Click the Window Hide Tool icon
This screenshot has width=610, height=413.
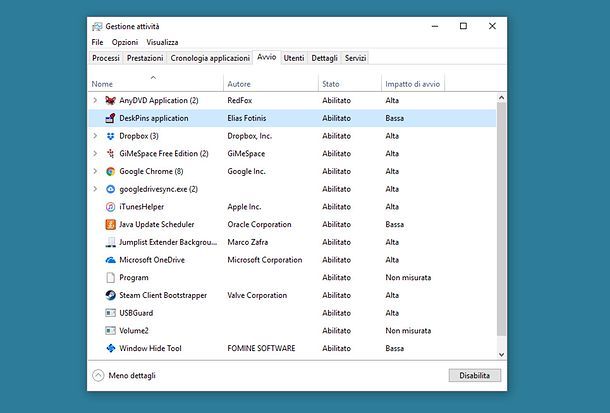click(x=110, y=348)
